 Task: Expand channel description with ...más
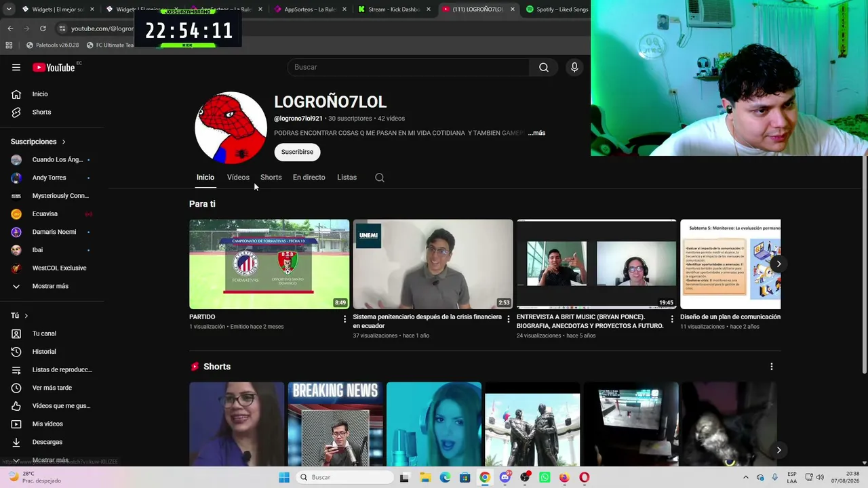click(536, 133)
